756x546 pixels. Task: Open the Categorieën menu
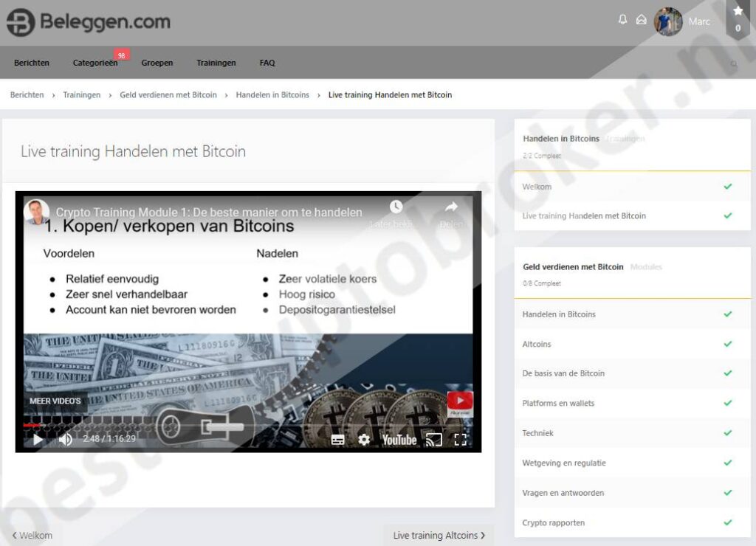pyautogui.click(x=95, y=63)
